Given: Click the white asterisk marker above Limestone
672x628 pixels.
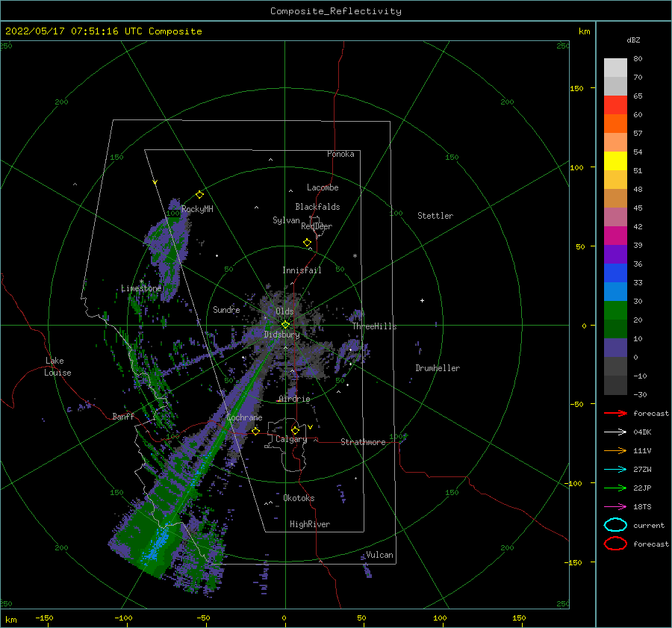Looking at the screenshot, I should click(141, 282).
